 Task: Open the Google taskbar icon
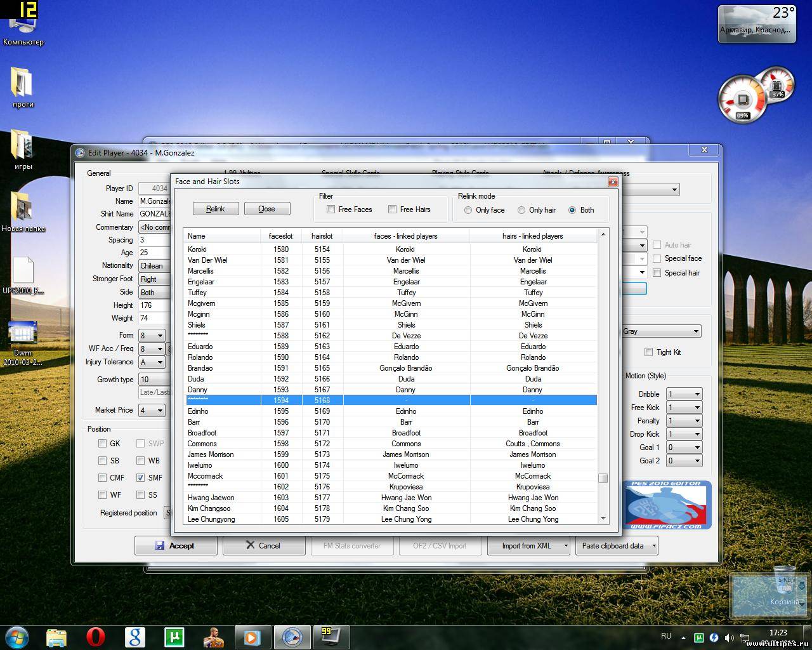[134, 637]
